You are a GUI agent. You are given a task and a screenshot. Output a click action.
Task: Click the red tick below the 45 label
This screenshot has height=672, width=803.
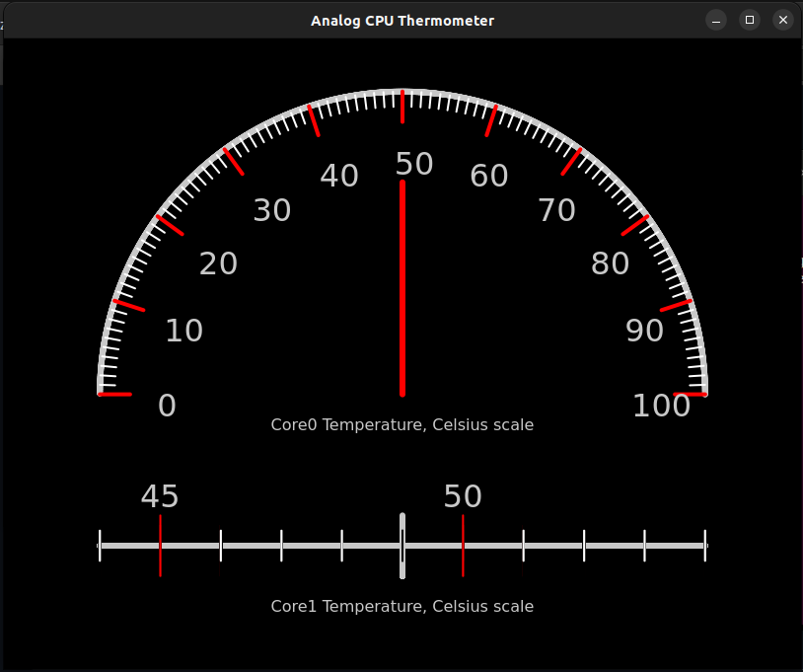[x=160, y=546]
